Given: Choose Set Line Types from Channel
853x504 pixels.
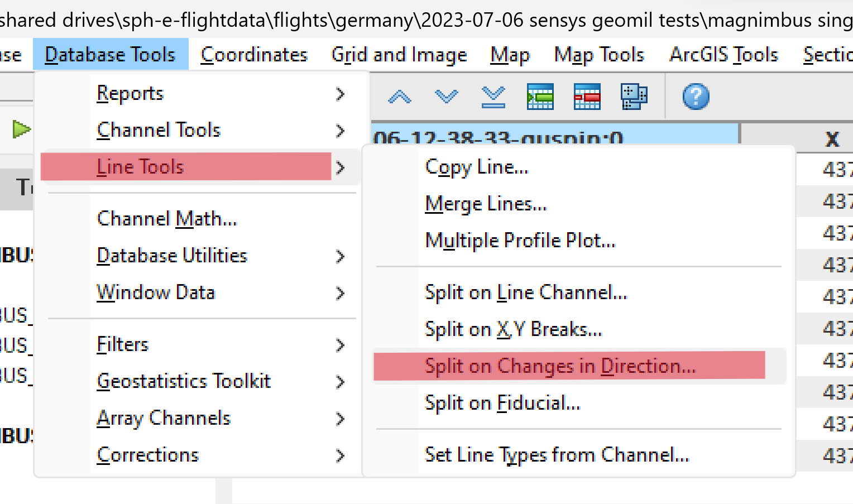Looking at the screenshot, I should coord(557,454).
